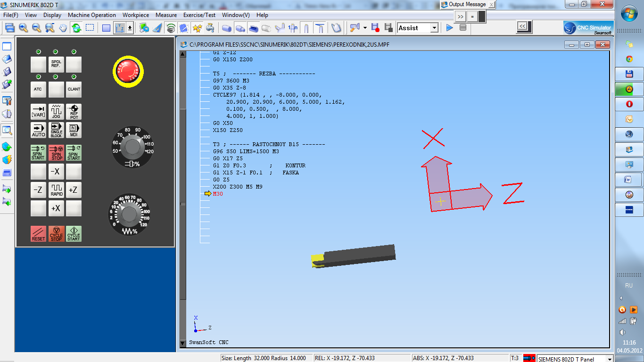Click the CYCLE STOP panel key
Viewport: 644px width, 362px height.
[56, 234]
